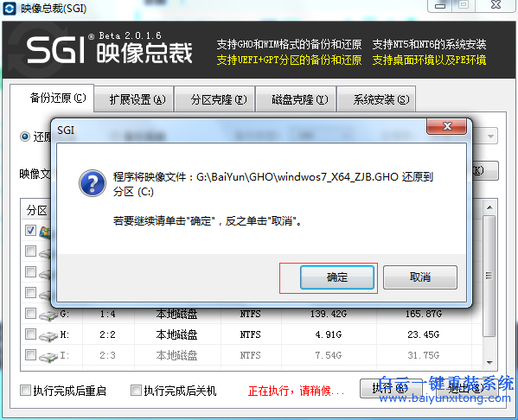The image size is (518, 420).
Task: Click the G: drive icon
Action: point(48,315)
